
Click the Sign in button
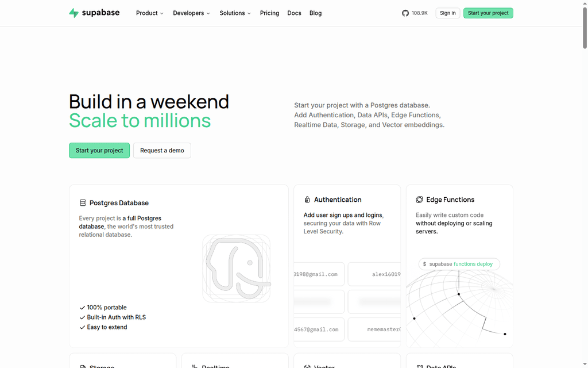[448, 13]
